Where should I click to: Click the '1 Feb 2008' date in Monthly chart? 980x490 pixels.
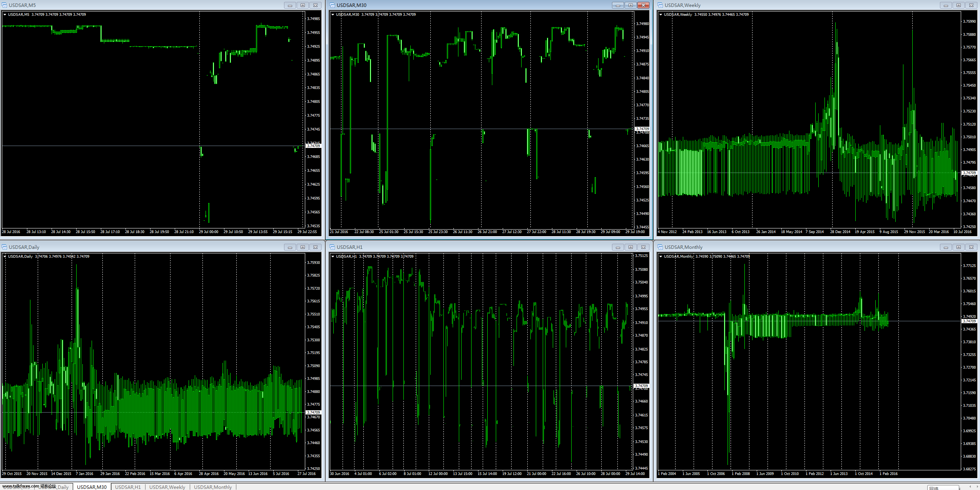[741, 474]
